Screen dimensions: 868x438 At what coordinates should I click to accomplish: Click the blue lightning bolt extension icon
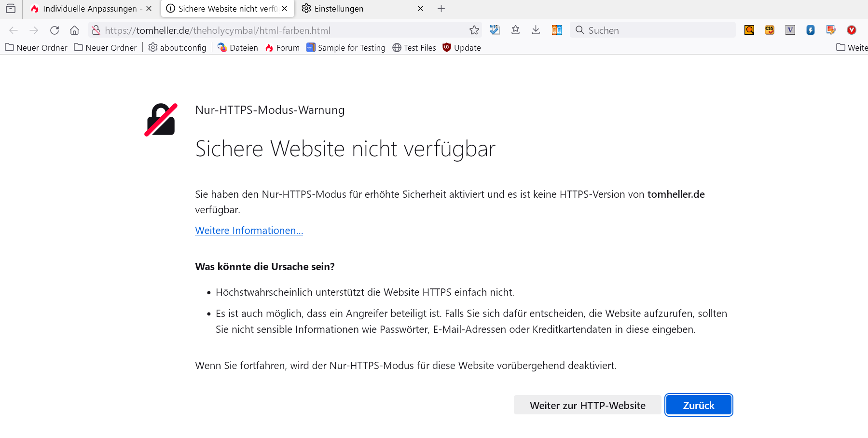(x=811, y=30)
